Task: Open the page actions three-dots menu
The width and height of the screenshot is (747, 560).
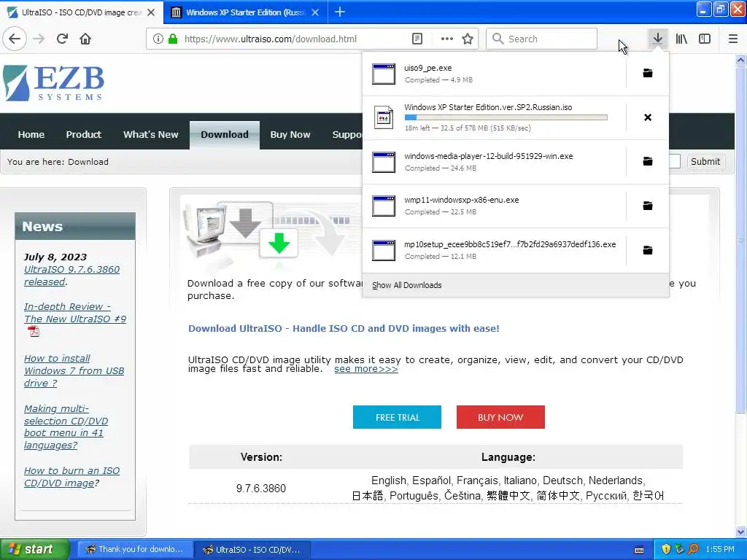Action: coord(447,39)
